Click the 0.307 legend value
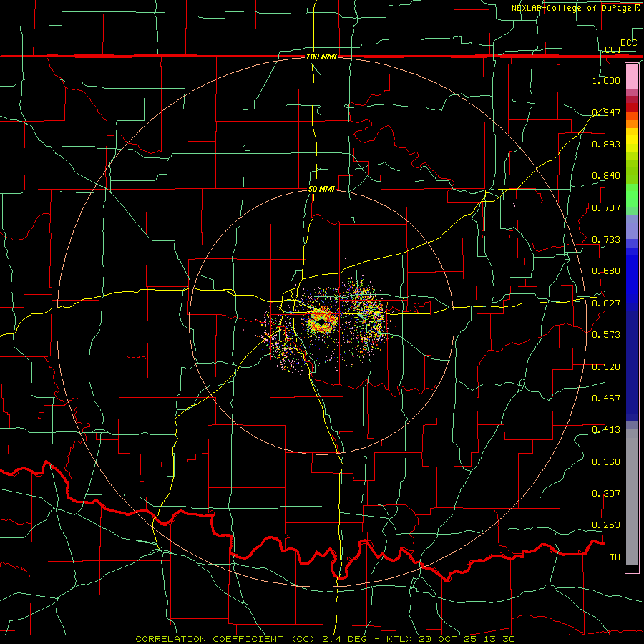This screenshot has width=644, height=644. [606, 494]
